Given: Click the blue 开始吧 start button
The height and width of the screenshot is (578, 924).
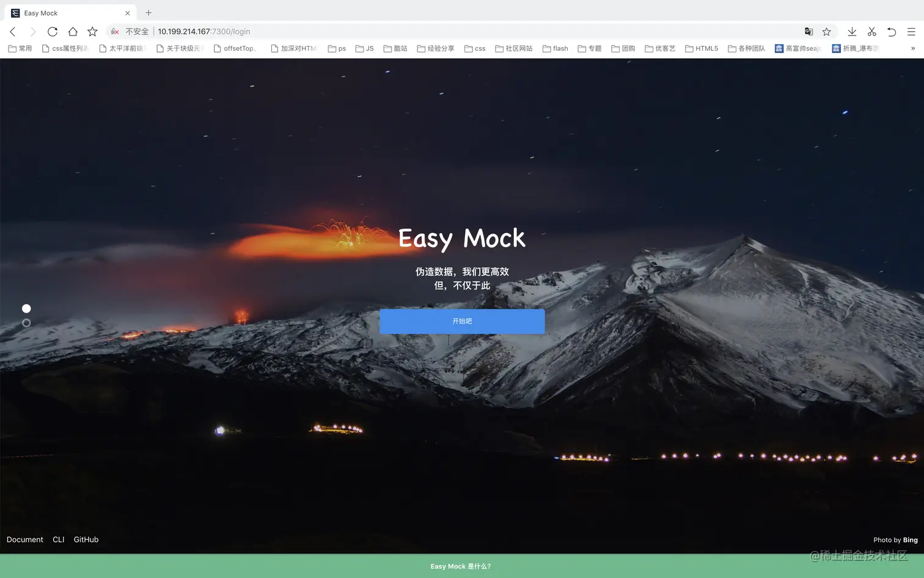Looking at the screenshot, I should [x=462, y=321].
